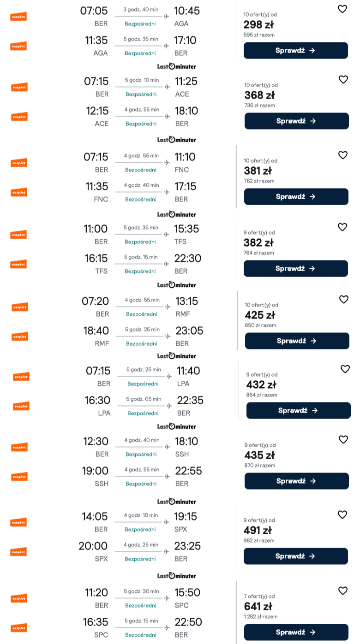Click the easyJet logo on 20:00 SPX return
354x644 pixels.
pyautogui.click(x=18, y=552)
